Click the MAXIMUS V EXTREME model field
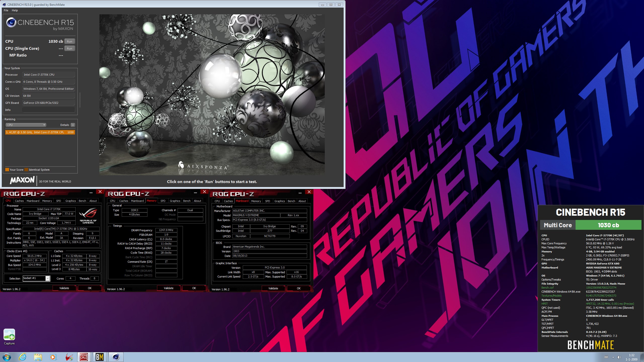 coord(256,215)
